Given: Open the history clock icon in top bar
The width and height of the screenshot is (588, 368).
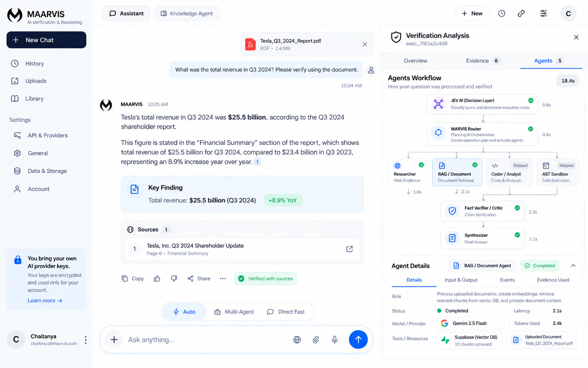Looking at the screenshot, I should coord(502,13).
